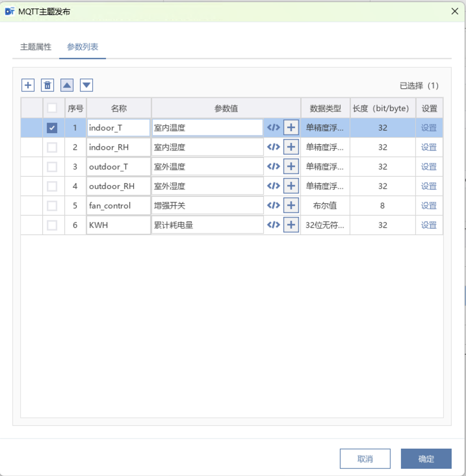Open code editor icon for KWH row

pos(274,225)
